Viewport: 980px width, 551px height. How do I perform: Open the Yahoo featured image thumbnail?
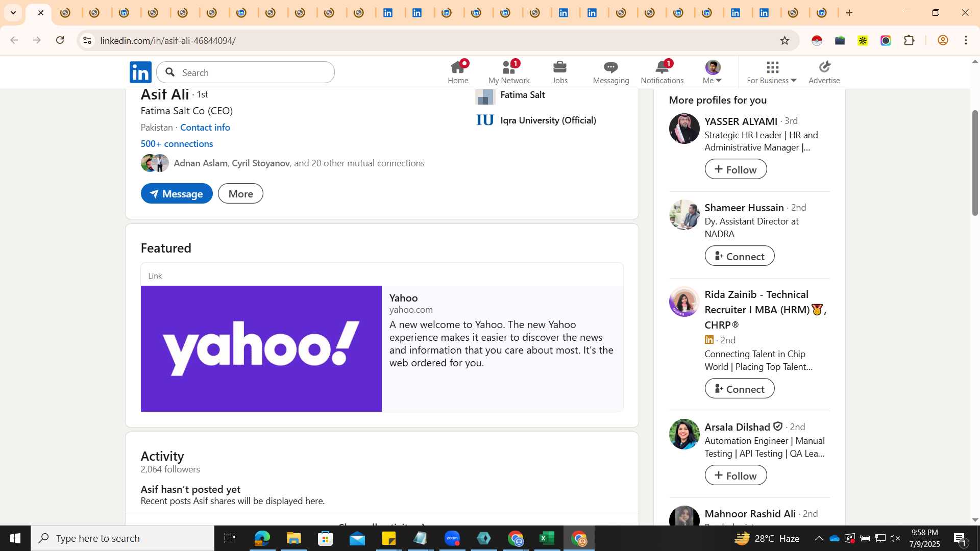[x=261, y=348]
